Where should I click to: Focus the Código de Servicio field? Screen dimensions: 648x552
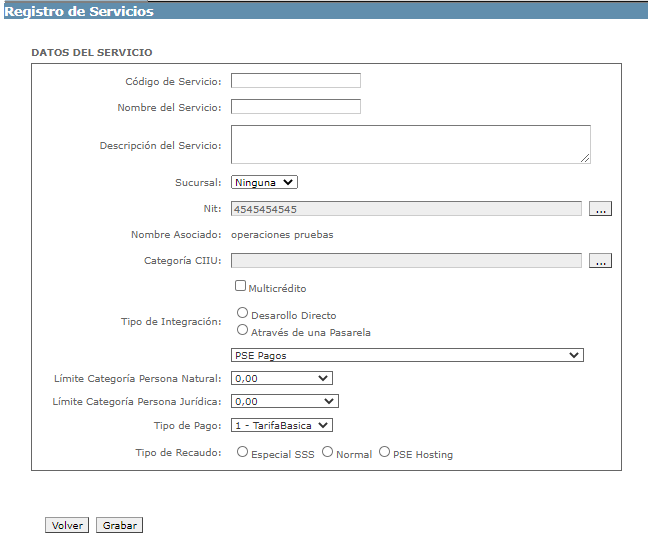pyautogui.click(x=296, y=81)
